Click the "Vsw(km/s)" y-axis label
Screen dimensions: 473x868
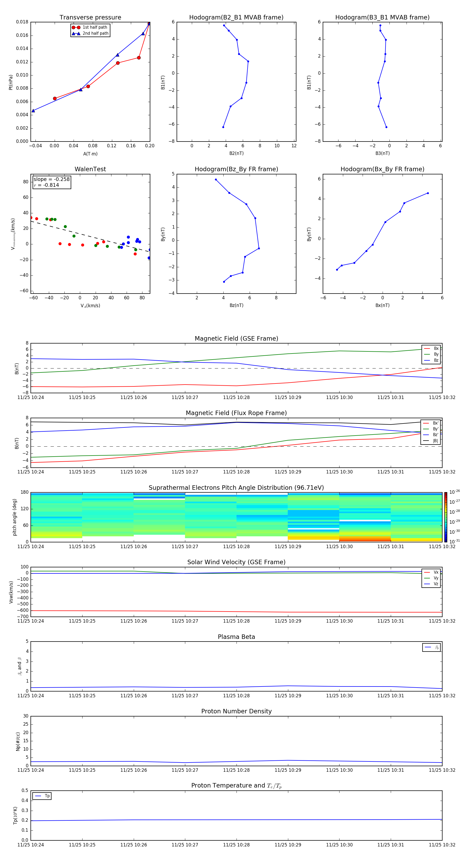pos(11,592)
